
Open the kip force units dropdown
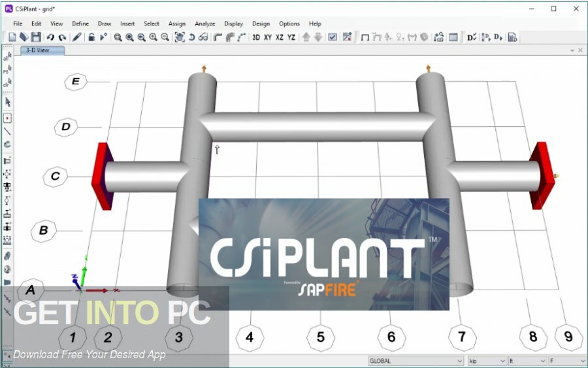coord(487,361)
